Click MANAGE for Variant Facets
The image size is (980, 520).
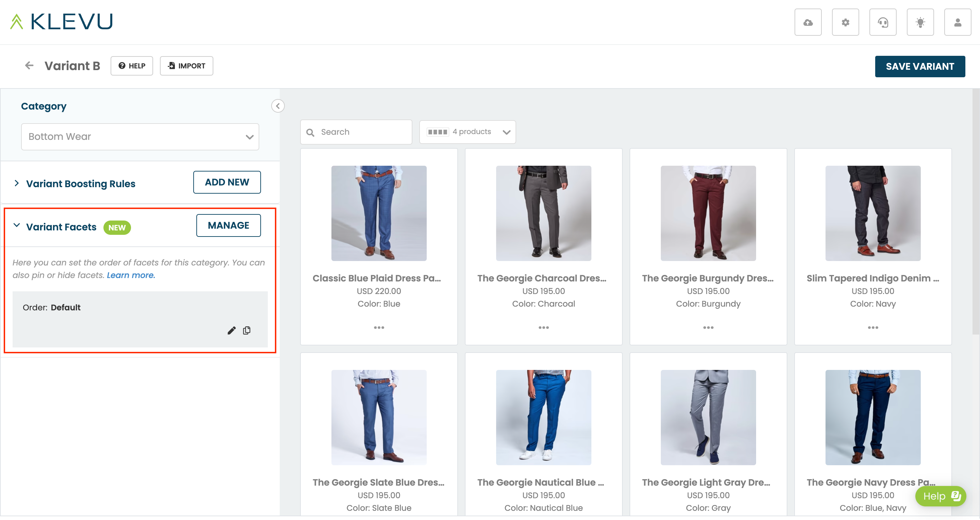click(229, 226)
